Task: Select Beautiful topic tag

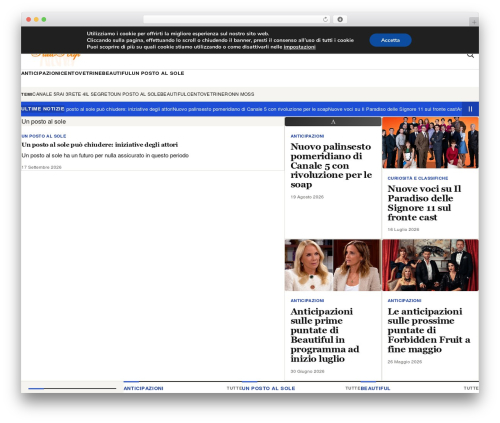Action: point(174,94)
